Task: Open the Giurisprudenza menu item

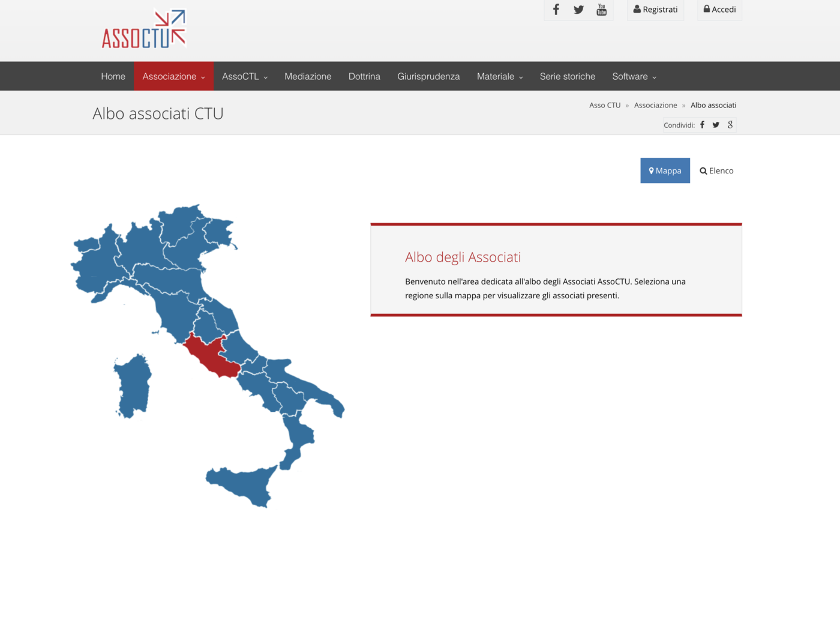Action: click(428, 76)
